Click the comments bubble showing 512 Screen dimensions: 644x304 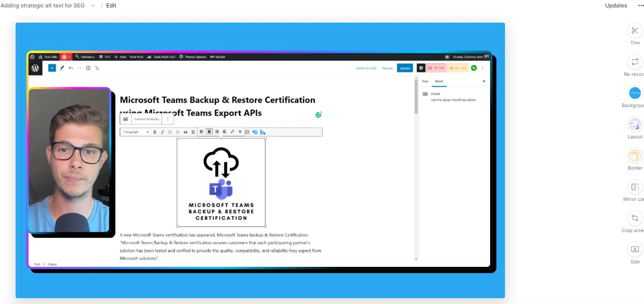tap(105, 57)
